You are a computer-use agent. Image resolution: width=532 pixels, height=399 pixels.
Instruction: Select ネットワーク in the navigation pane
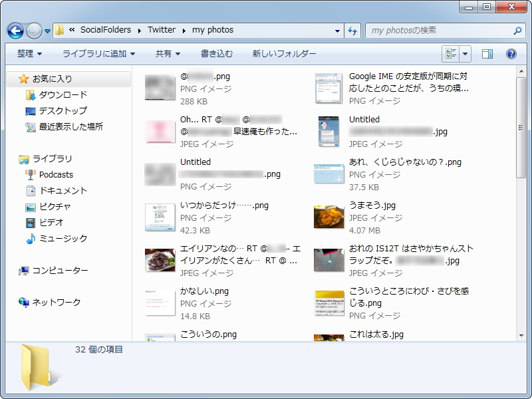pyautogui.click(x=49, y=303)
